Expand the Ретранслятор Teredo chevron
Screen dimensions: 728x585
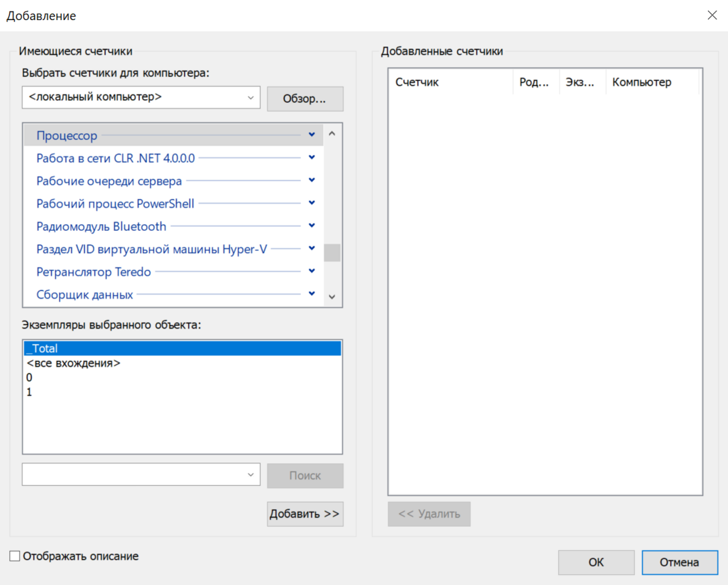(312, 272)
